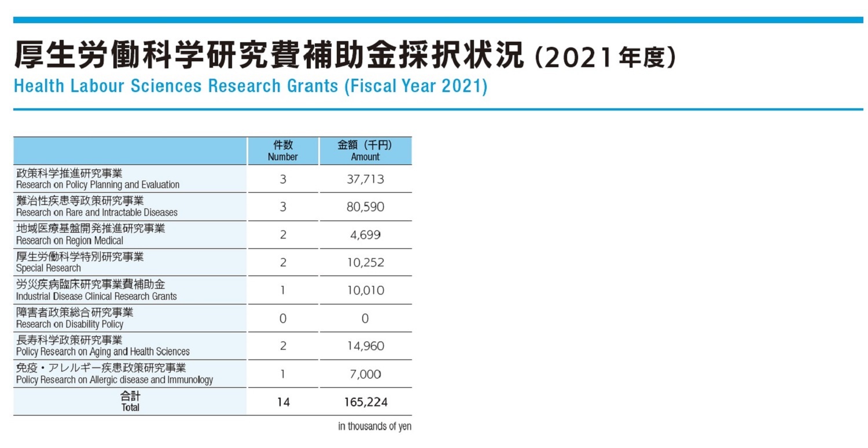Click the total amount 165,224
868x448 pixels.
click(365, 402)
